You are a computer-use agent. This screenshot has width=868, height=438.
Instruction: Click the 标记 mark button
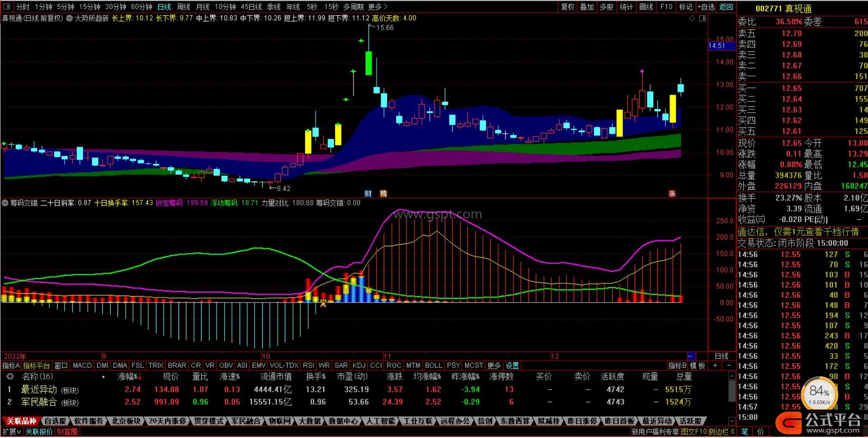686,7
